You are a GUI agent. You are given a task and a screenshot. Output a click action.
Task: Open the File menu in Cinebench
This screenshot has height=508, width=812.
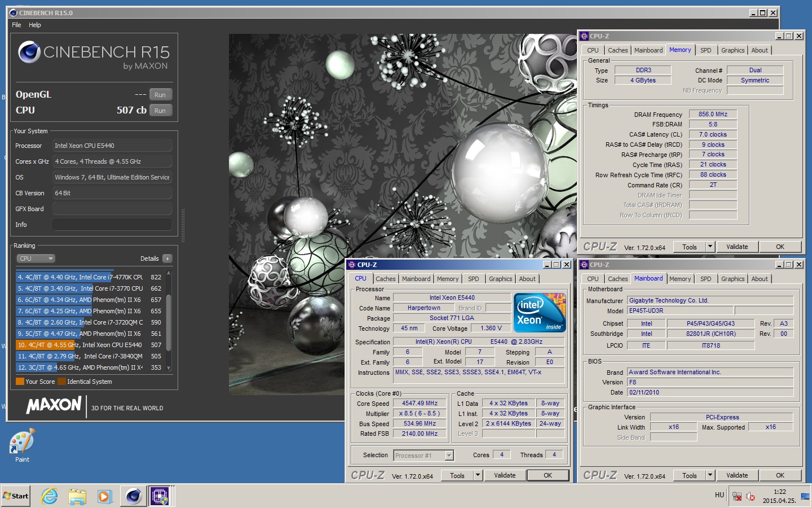point(16,25)
